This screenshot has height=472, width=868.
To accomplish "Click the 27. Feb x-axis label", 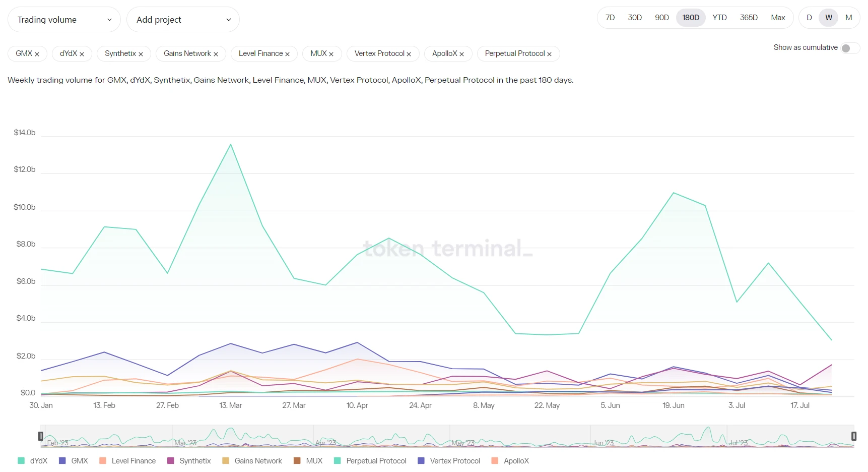I will pos(167,405).
